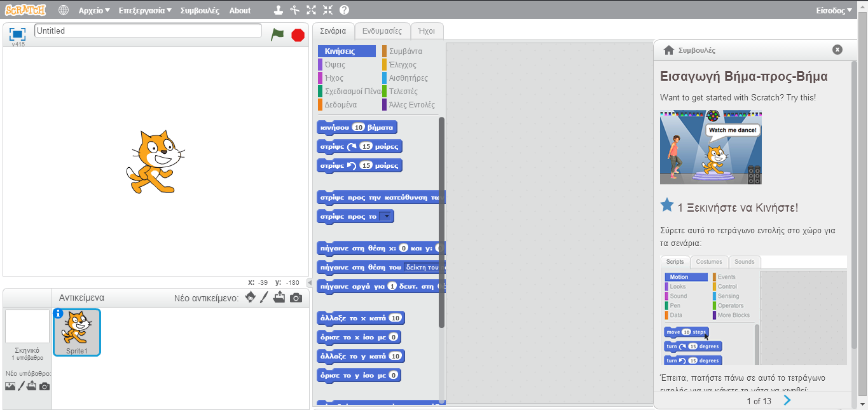Select the Shrink sprite tool

pos(327,10)
